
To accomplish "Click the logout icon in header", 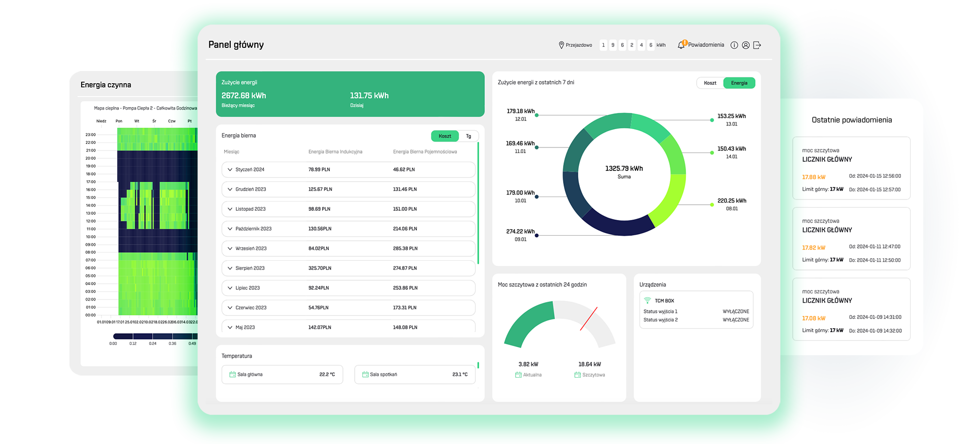I will click(757, 45).
